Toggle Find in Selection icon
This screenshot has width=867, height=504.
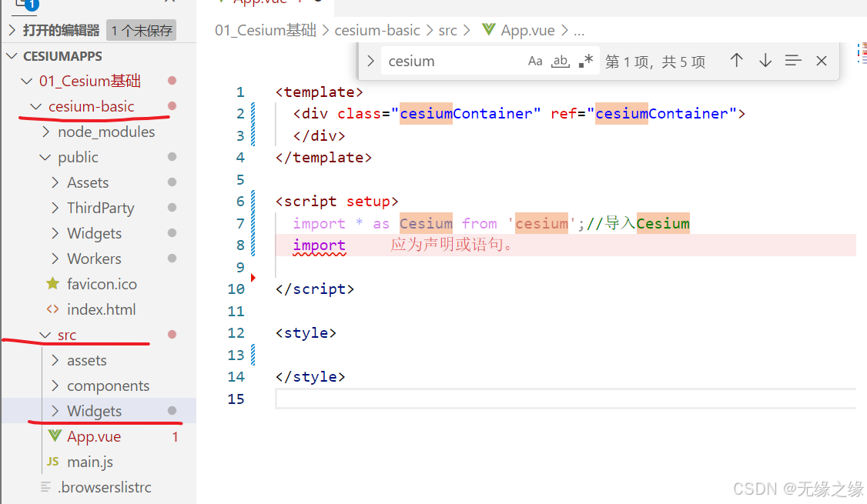tap(793, 60)
